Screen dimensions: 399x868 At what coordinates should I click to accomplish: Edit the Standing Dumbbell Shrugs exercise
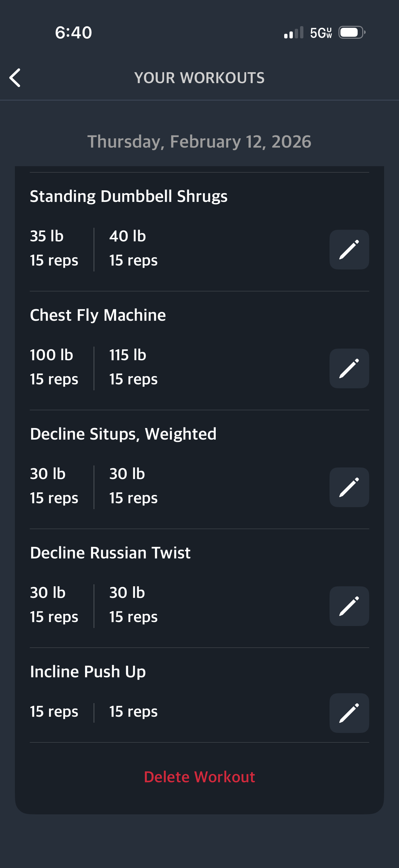pos(349,250)
